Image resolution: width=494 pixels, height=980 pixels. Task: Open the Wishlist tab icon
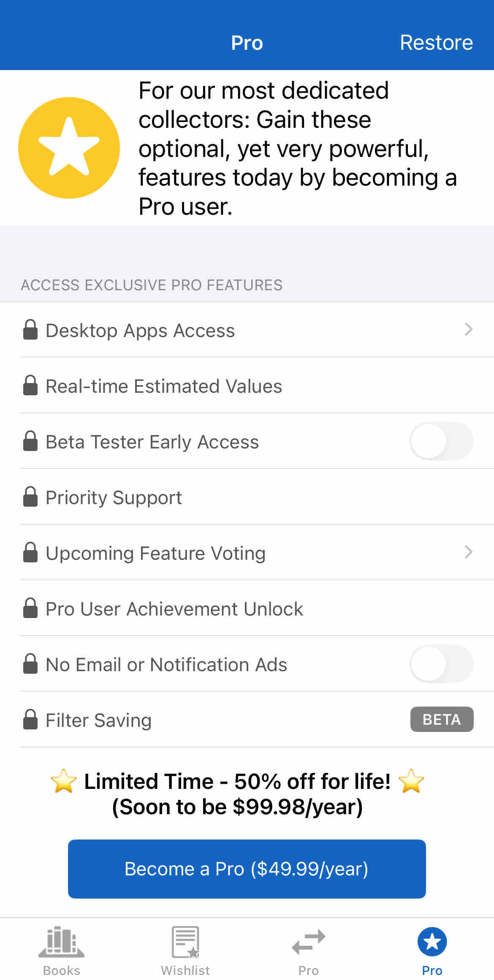(185, 942)
